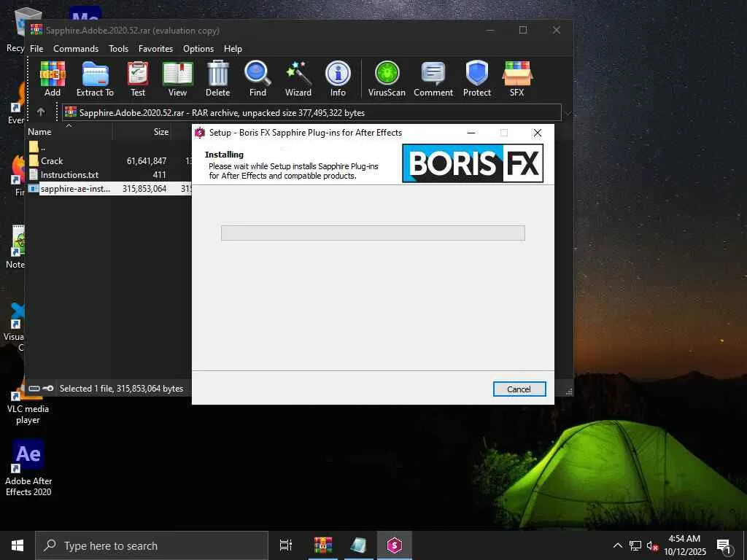
Task: Click the Extract To toolbar icon
Action: pyautogui.click(x=96, y=79)
